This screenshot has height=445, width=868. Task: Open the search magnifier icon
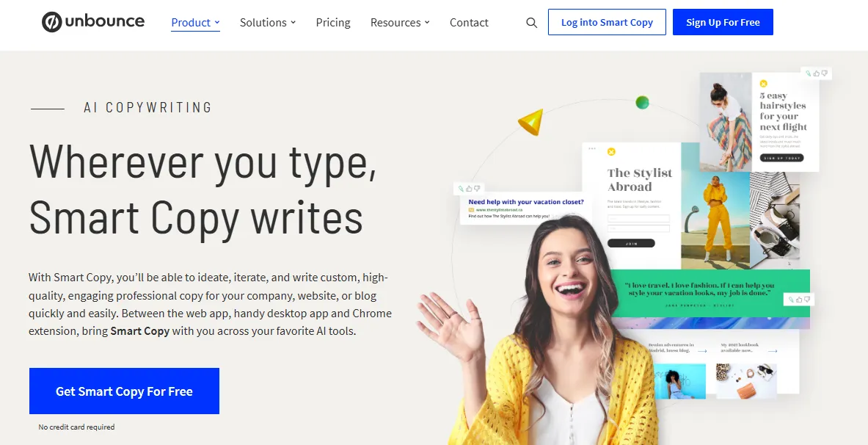pyautogui.click(x=531, y=23)
